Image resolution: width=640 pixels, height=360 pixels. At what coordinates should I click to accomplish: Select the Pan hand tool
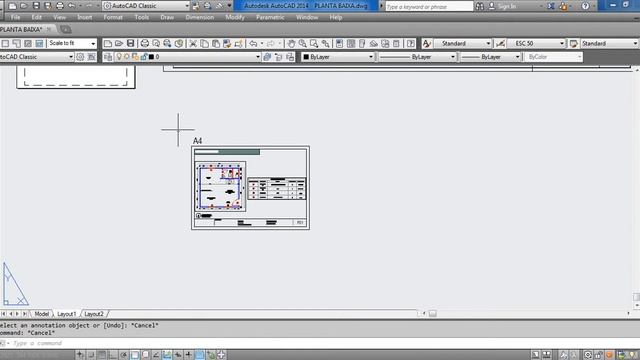(x=291, y=43)
